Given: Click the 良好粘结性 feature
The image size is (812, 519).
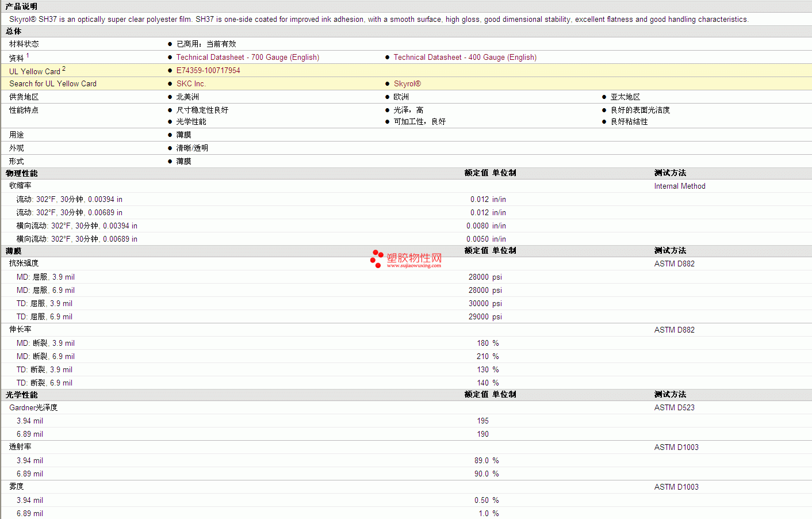Looking at the screenshot, I should click(x=629, y=121).
